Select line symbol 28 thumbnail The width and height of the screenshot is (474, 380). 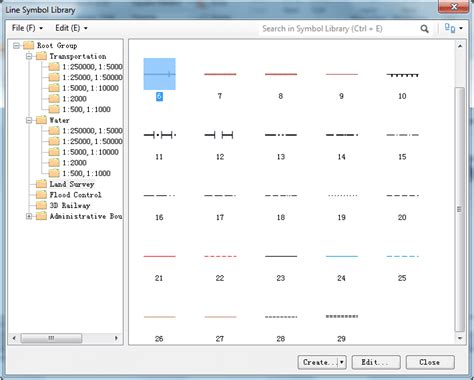point(281,317)
